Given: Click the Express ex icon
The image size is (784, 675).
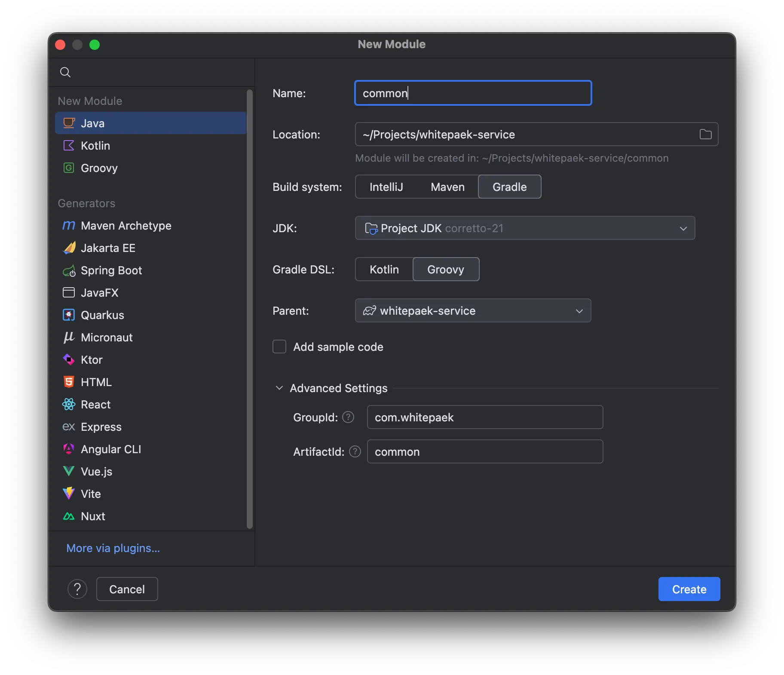Looking at the screenshot, I should (69, 426).
